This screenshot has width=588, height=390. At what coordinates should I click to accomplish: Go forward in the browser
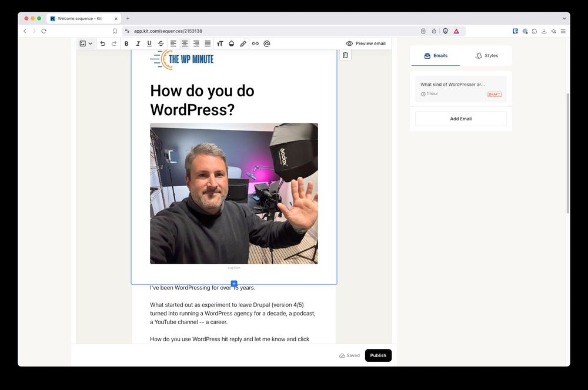coord(34,31)
